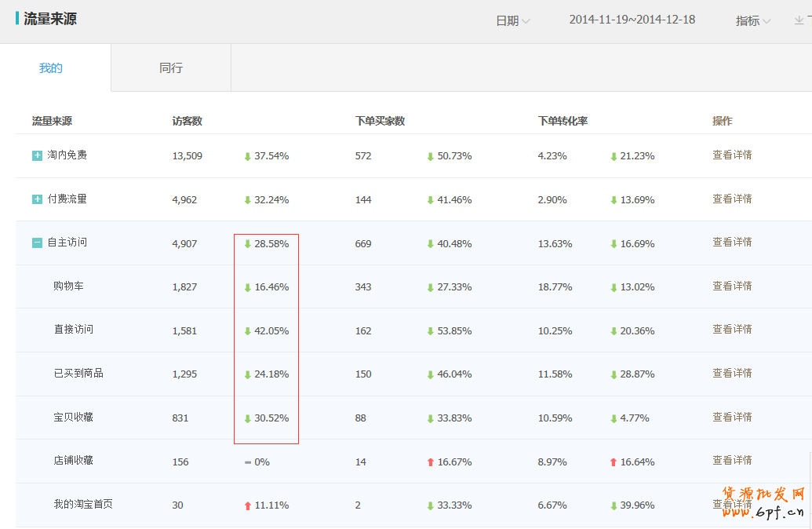Click the date range 2014-11-19~2014-12-18
Screen dimensions: 812x529
coord(632,20)
